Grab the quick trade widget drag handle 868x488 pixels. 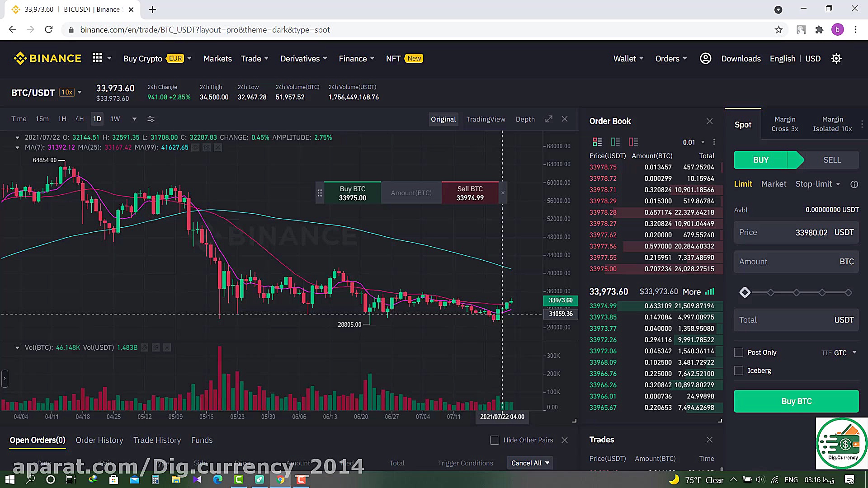pos(320,193)
